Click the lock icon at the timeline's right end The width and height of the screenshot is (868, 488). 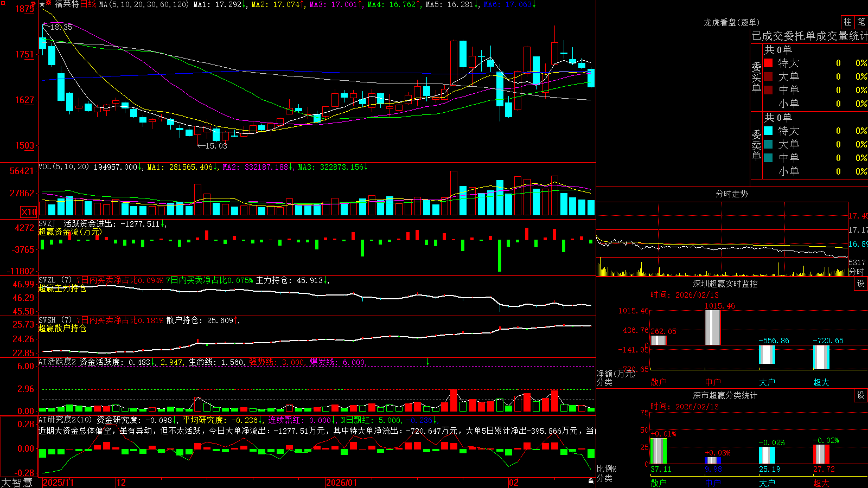click(x=591, y=481)
